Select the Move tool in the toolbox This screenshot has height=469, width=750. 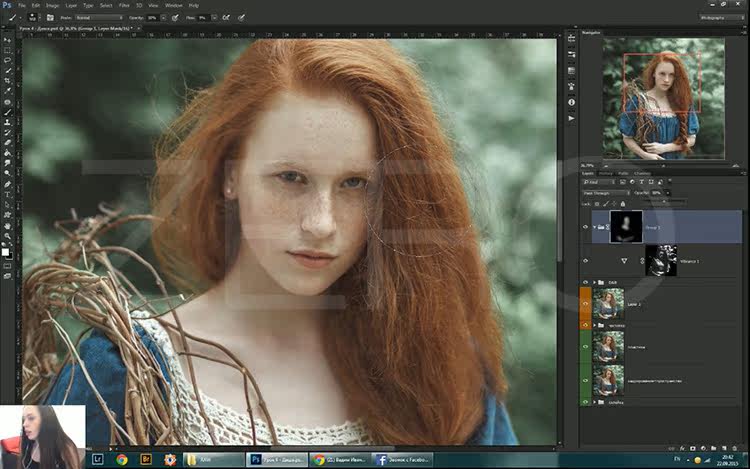tap(7, 39)
